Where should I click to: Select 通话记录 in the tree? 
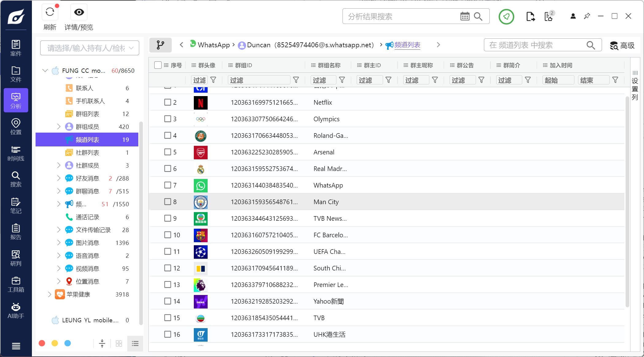tap(87, 217)
